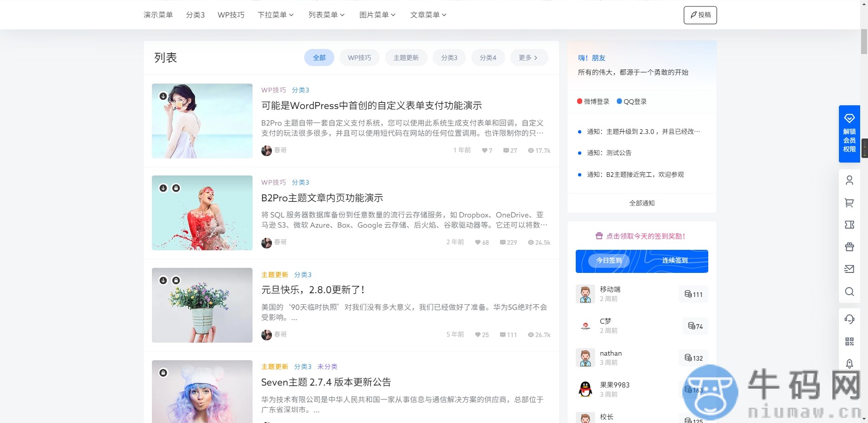868x423 pixels.
Task: Open the user profile icon in right sidebar
Action: point(849,180)
